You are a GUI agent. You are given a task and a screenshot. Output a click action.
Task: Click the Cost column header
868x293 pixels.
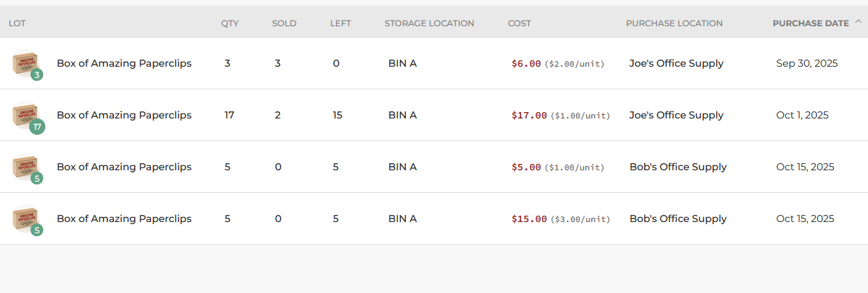[519, 23]
